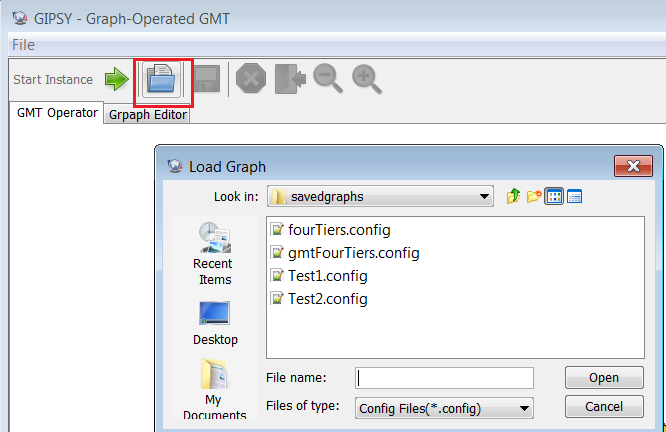Screen dimensions: 666x432
Task: Open Recent Items shortcut
Action: tap(214, 254)
